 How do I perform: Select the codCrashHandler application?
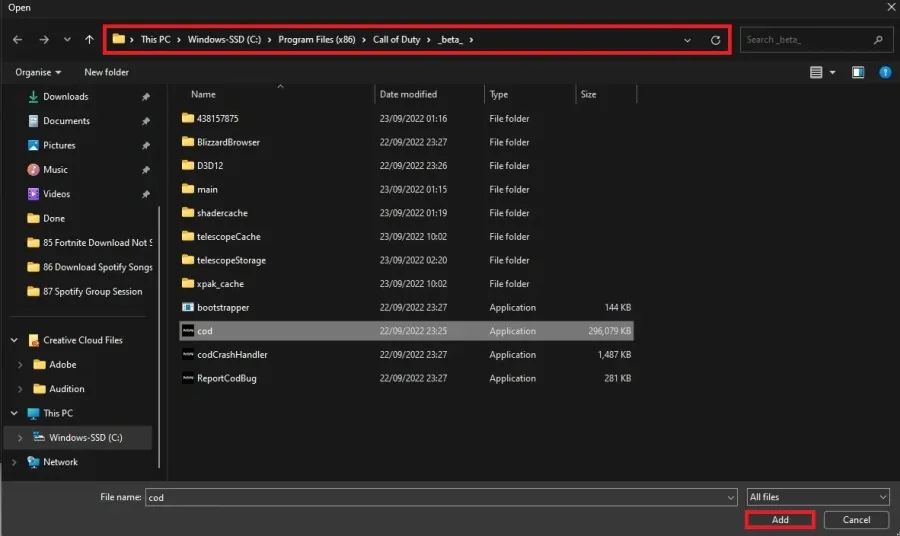406,355
